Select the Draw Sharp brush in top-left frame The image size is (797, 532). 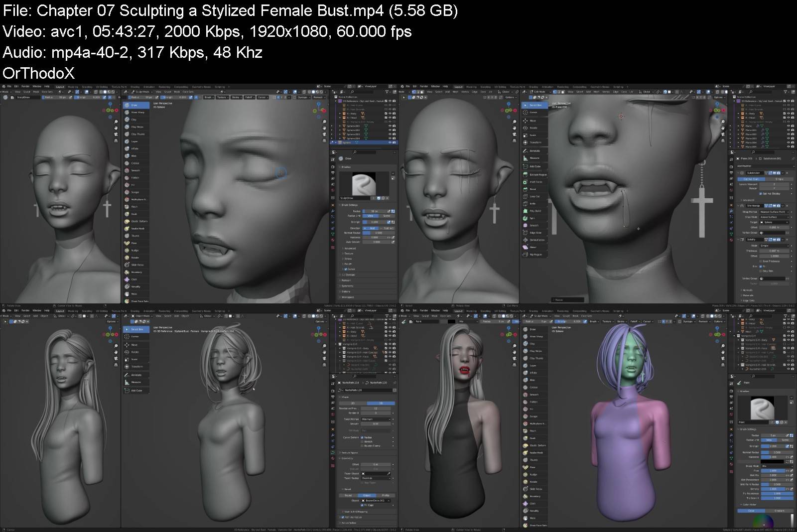pyautogui.click(x=136, y=113)
